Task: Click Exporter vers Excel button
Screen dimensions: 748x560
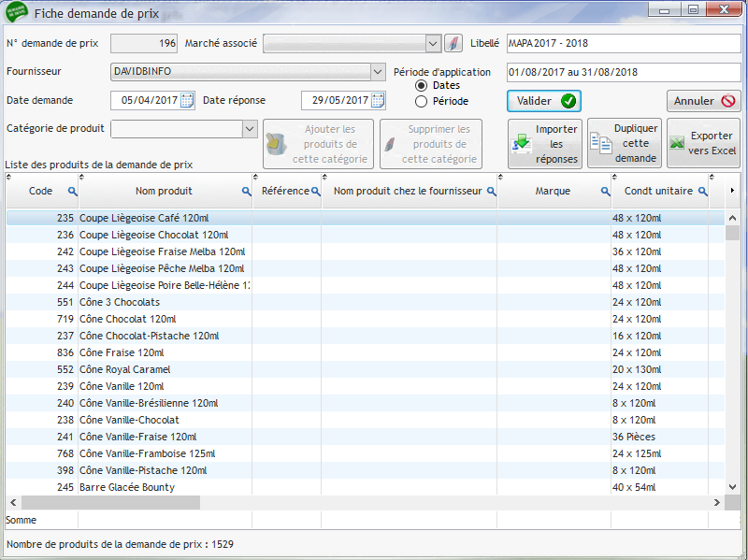Action: pos(703,143)
